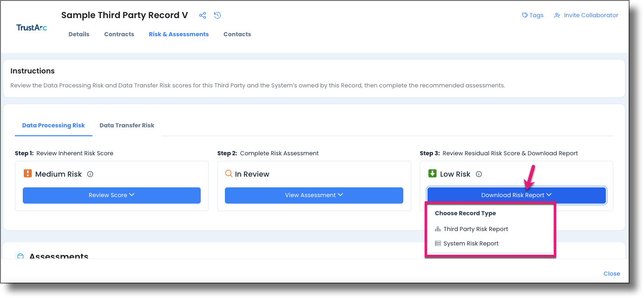Click Step 3: Review Residual Risk Score text
The width and height of the screenshot is (644, 298).
499,153
